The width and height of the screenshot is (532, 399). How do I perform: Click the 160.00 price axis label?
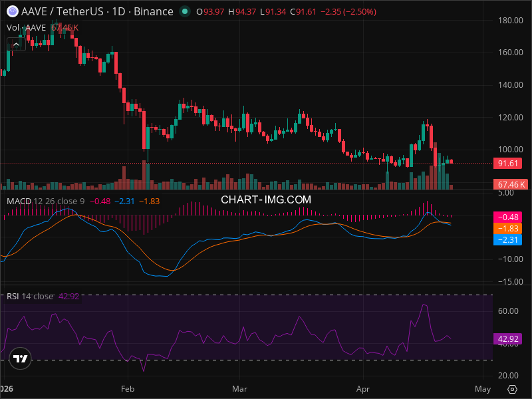[x=510, y=53]
